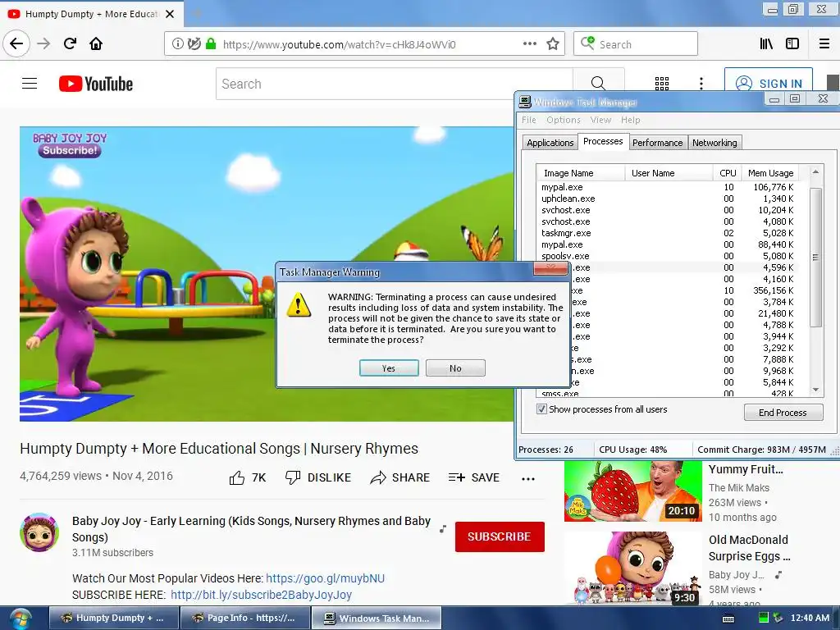Click the browser Search box
The image size is (840, 630).
pos(636,44)
